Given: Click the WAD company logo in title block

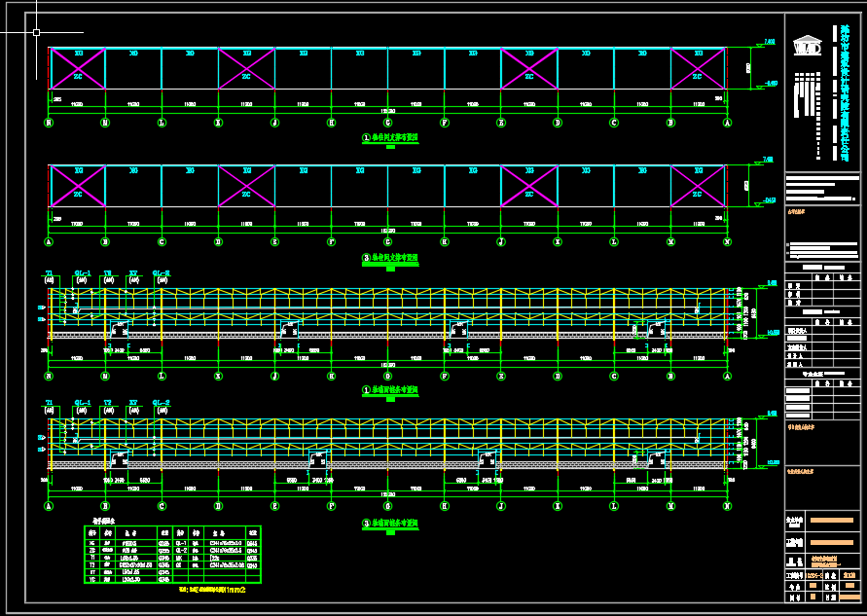Looking at the screenshot, I should (x=807, y=47).
